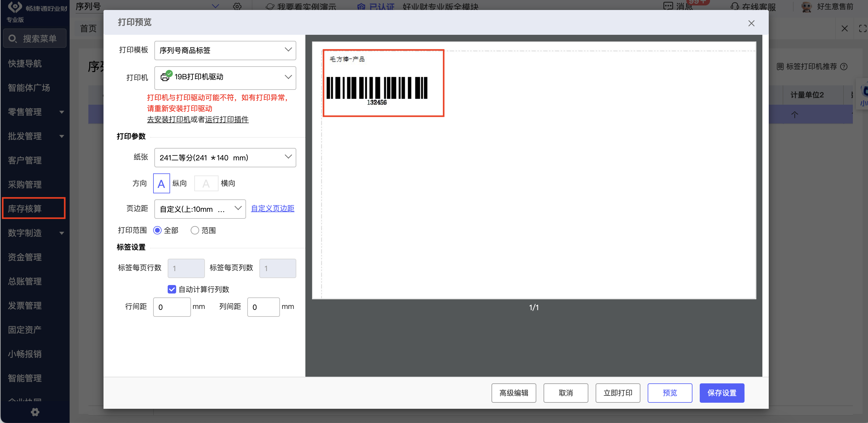Click the help icon beside 标签打印机推荐

[x=844, y=67]
